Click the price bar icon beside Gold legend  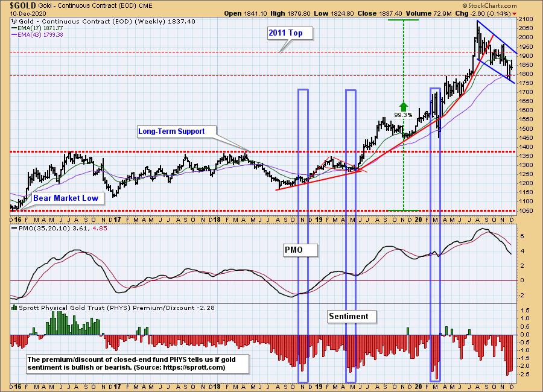(x=14, y=22)
